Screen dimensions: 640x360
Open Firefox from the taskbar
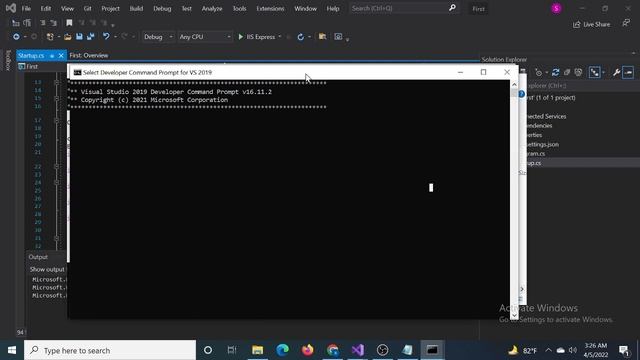308,350
